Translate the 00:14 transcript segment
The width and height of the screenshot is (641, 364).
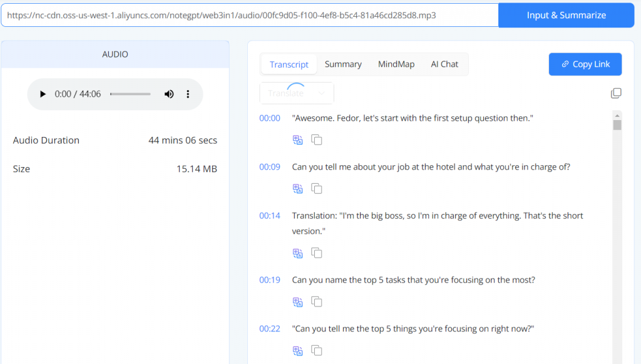[298, 253]
